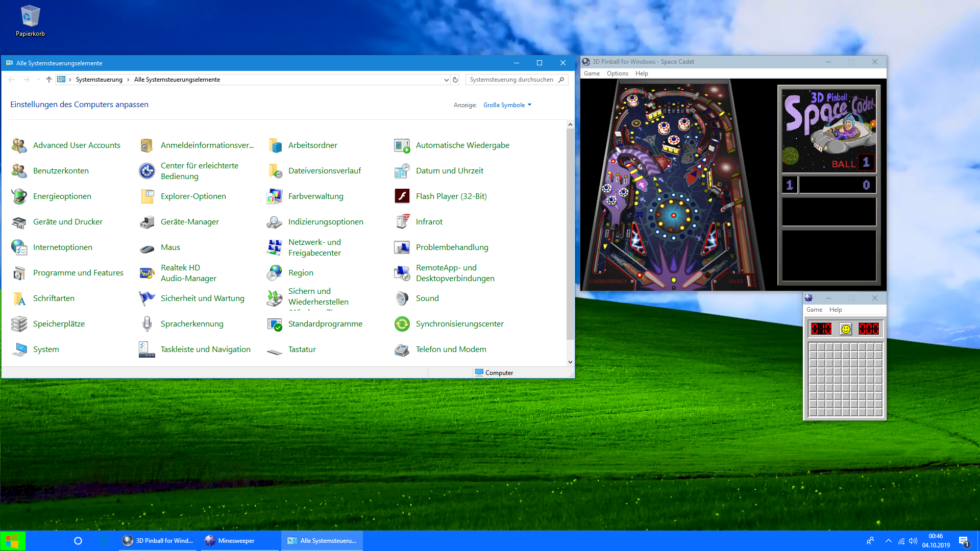This screenshot has width=980, height=551.
Task: Open Synchronisierungscenter icon
Action: (x=402, y=324)
